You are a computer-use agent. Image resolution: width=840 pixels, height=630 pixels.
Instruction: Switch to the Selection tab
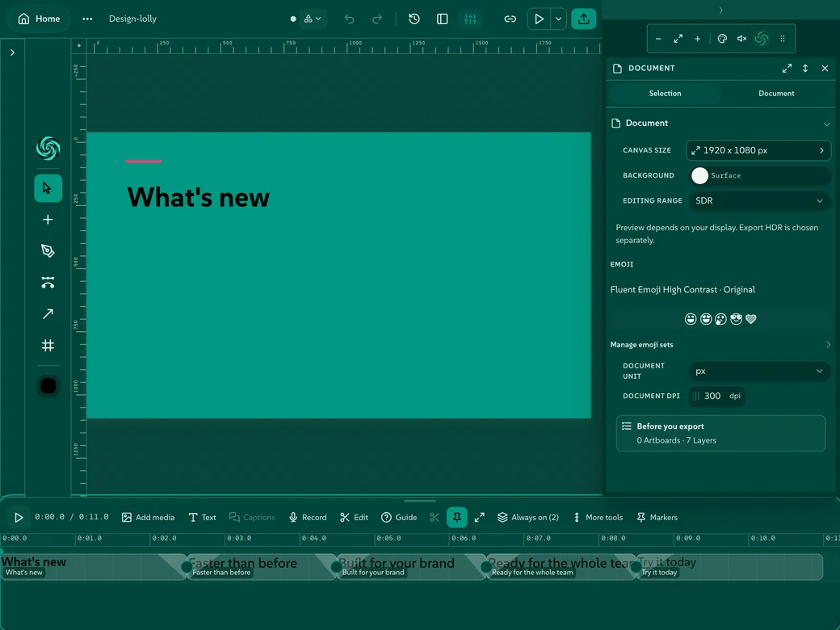point(665,93)
